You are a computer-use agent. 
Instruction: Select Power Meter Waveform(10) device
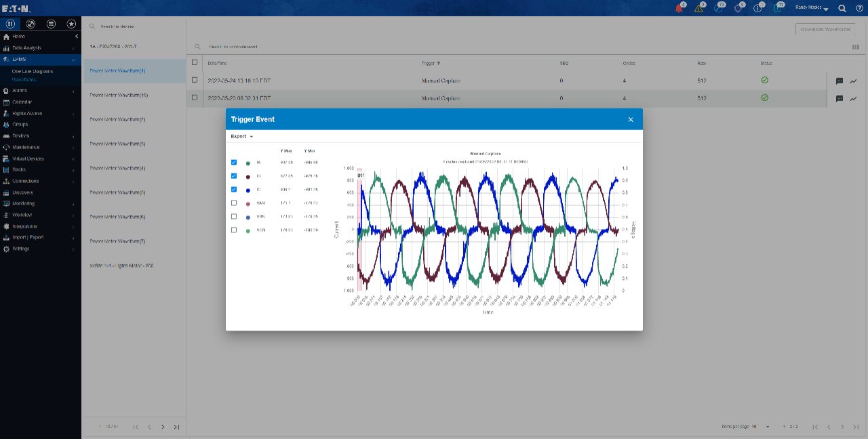pyautogui.click(x=117, y=95)
